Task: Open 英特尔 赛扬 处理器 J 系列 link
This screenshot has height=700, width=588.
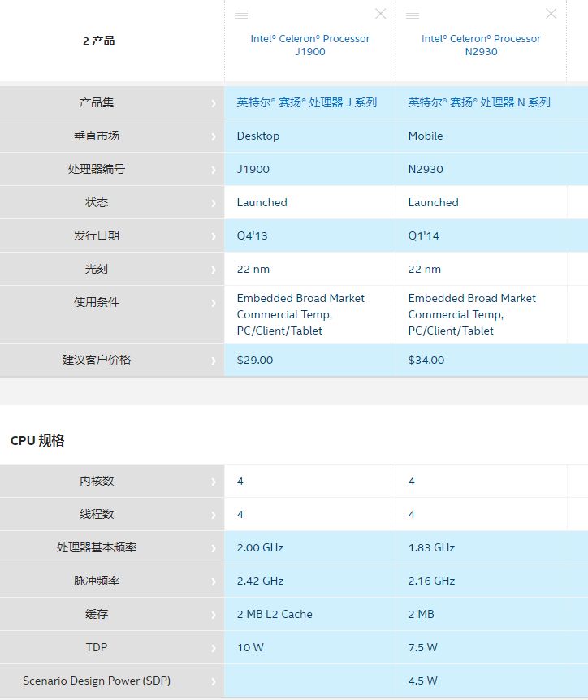Action: click(307, 102)
